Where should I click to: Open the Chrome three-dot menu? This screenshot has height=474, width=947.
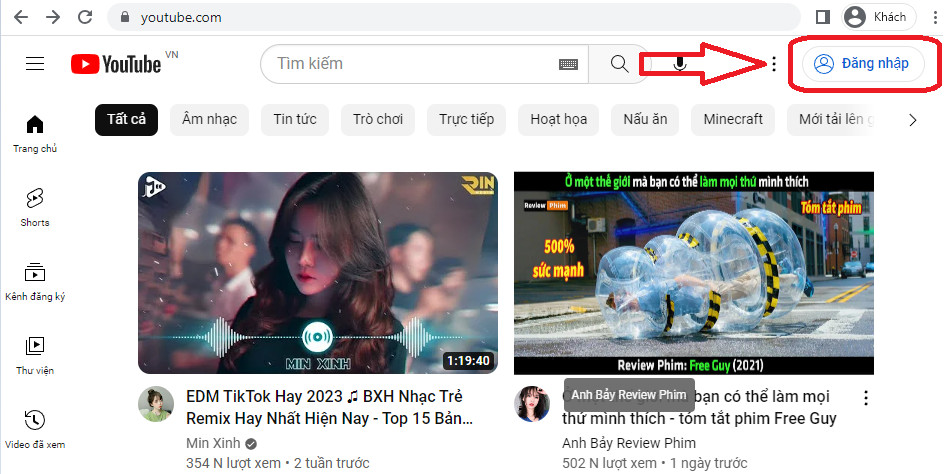tap(936, 17)
